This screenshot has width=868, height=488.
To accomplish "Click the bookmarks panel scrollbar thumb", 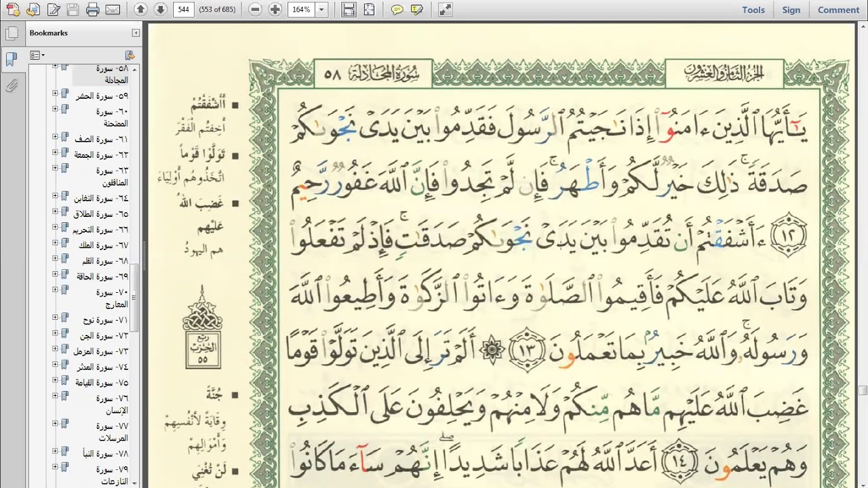I will [134, 298].
